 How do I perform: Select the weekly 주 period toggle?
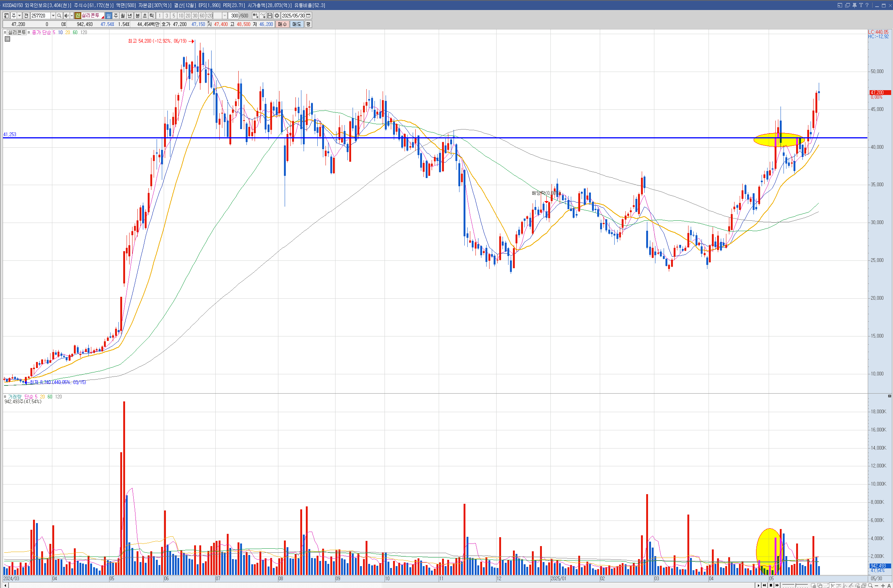click(115, 16)
